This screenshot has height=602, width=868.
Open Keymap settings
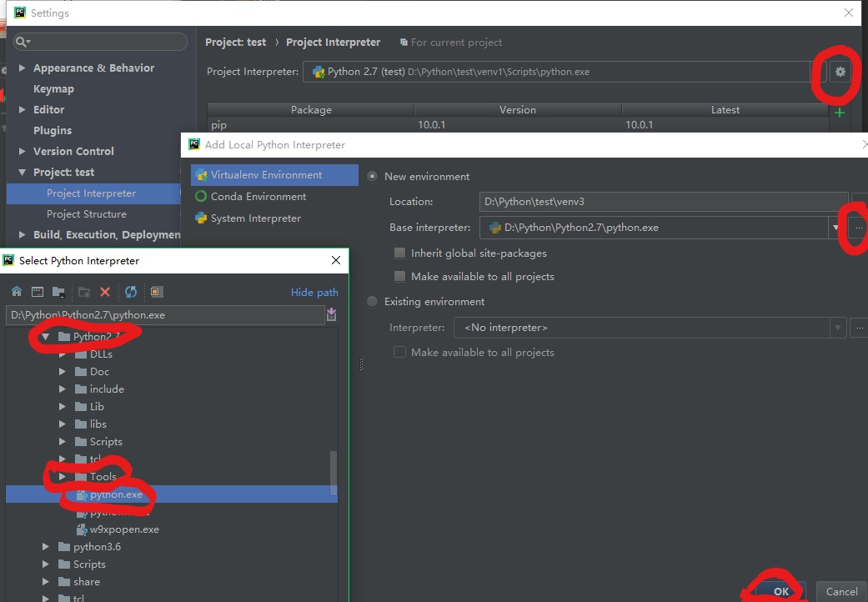click(53, 88)
